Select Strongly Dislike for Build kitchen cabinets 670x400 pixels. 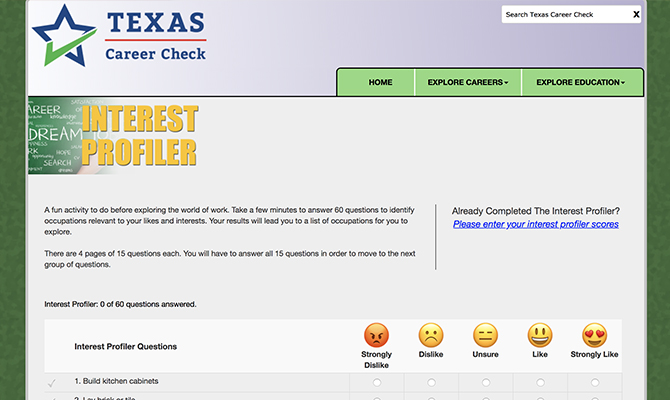[377, 382]
